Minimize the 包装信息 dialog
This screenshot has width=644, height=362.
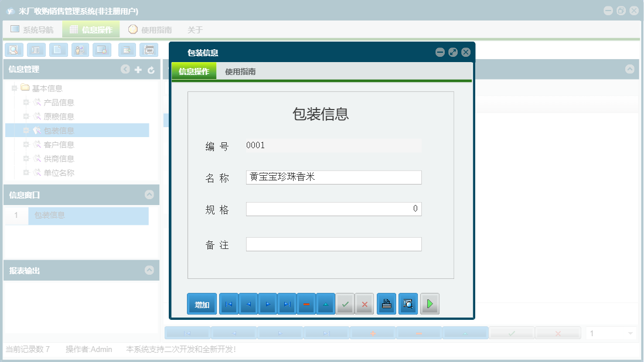(x=440, y=52)
